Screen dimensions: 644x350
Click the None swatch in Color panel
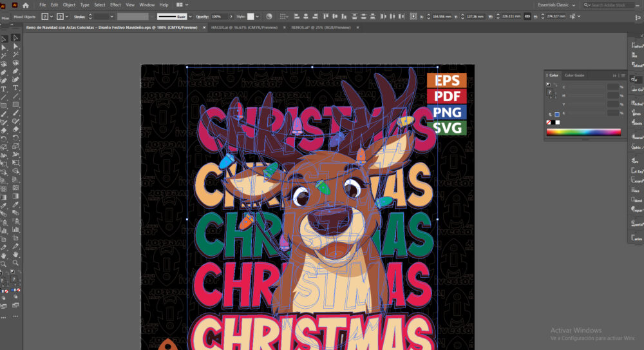pos(548,122)
